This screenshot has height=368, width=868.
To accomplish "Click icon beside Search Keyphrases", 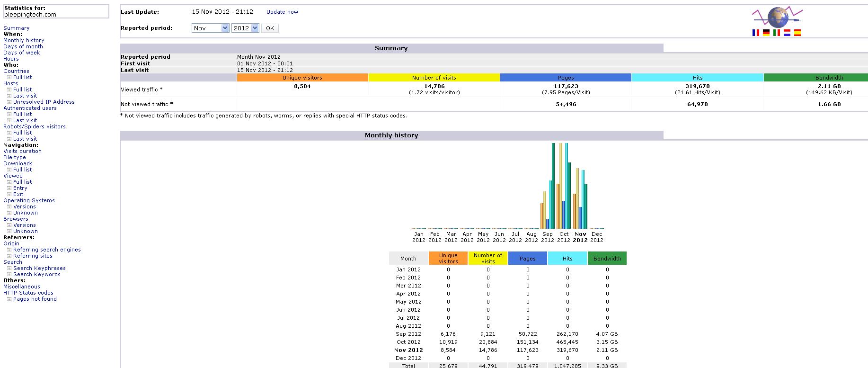I will pyautogui.click(x=9, y=268).
